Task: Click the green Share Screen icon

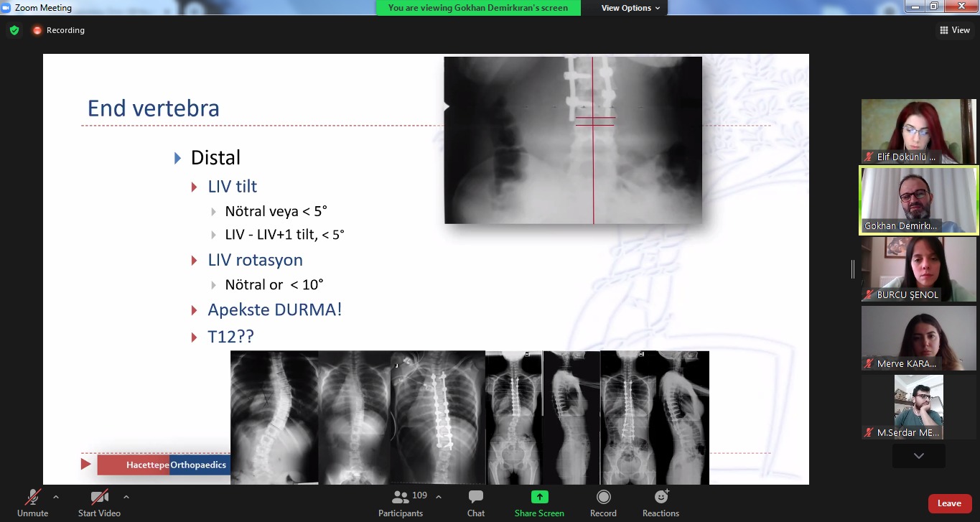Action: (539, 497)
